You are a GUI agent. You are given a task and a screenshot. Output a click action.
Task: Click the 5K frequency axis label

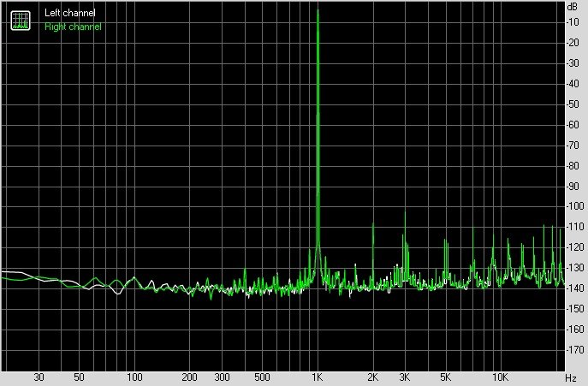point(445,377)
